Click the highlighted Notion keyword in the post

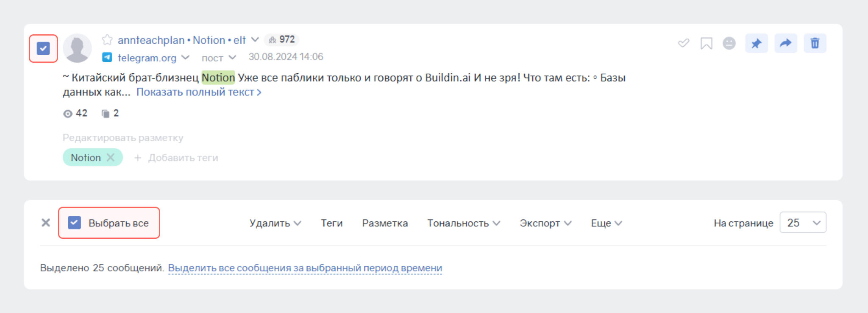click(x=218, y=78)
